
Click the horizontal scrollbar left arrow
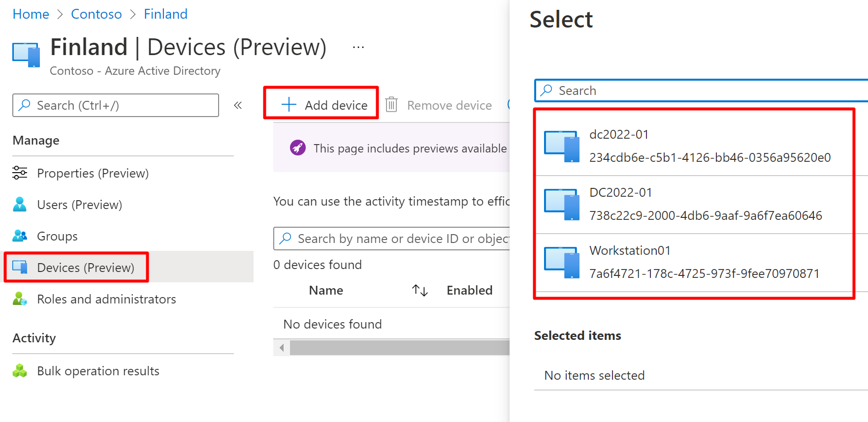[x=282, y=348]
